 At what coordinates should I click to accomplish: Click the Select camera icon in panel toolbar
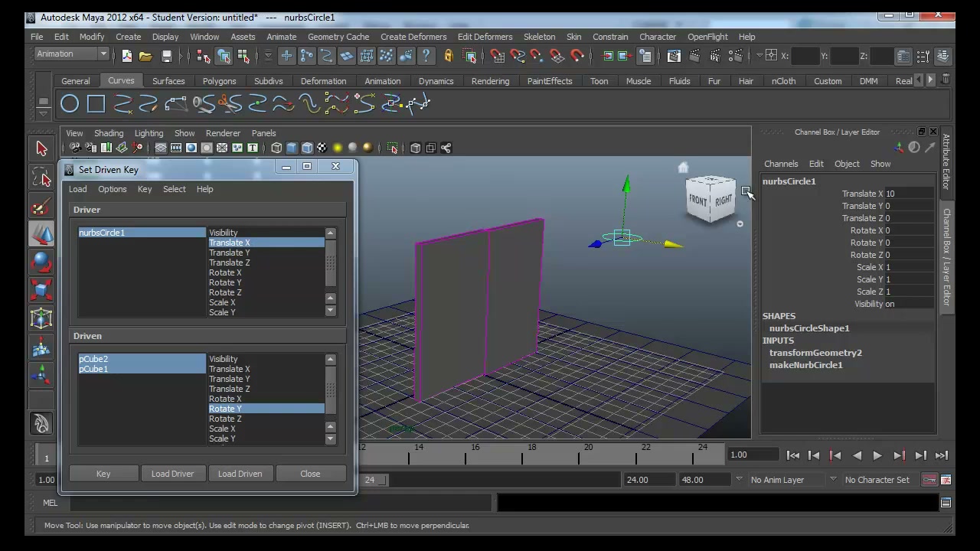click(x=75, y=148)
